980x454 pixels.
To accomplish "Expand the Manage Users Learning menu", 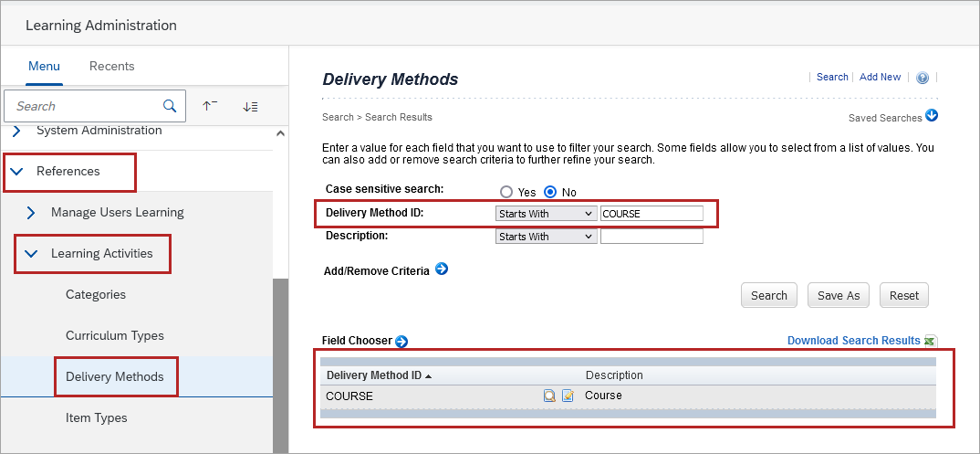I will click(x=31, y=213).
